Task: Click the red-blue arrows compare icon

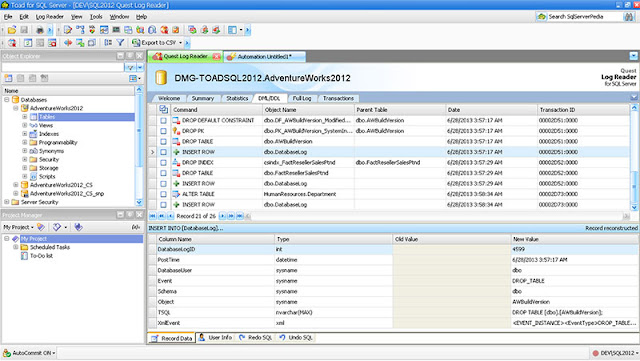Action: (x=68, y=42)
